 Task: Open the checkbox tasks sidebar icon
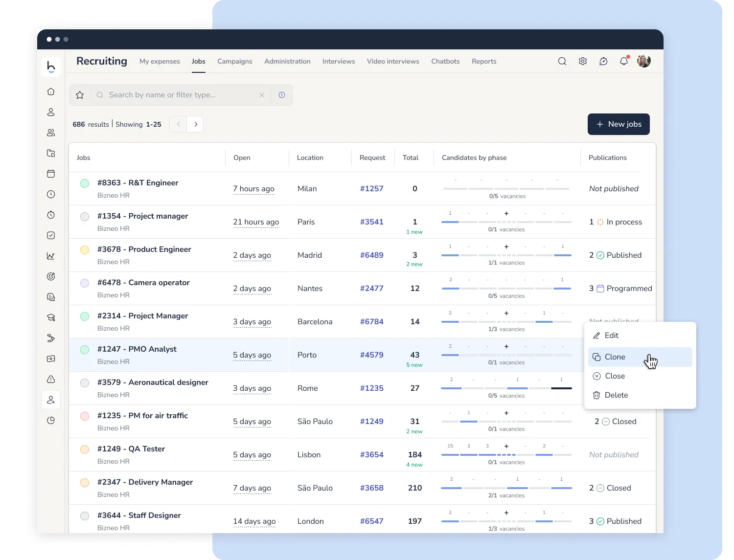click(51, 235)
